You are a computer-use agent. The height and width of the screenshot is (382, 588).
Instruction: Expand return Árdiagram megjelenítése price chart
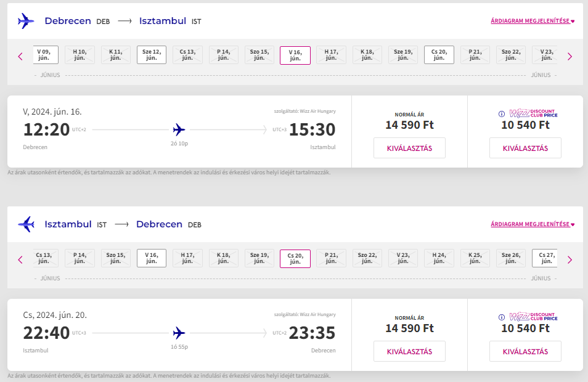[533, 224]
